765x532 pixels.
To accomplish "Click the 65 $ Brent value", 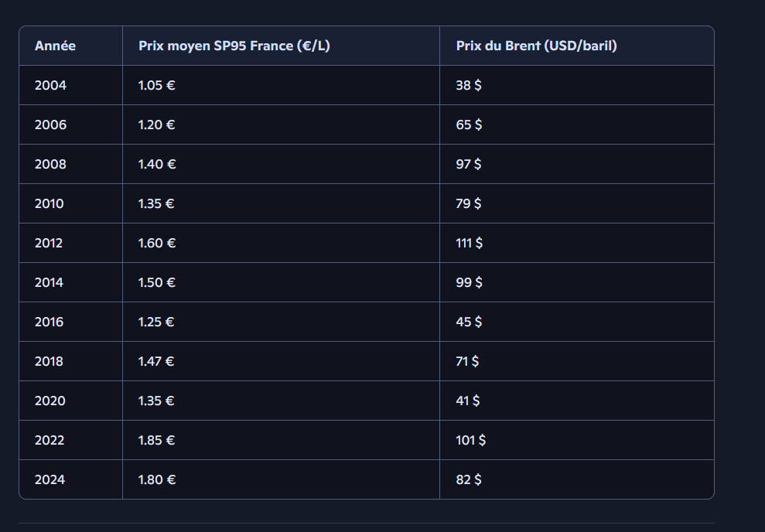I will (469, 125).
